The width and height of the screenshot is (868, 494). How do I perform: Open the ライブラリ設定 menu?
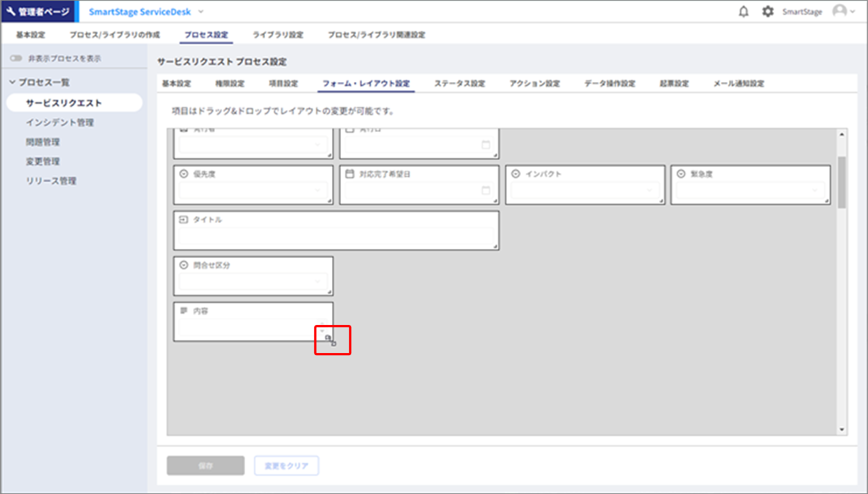pyautogui.click(x=277, y=35)
